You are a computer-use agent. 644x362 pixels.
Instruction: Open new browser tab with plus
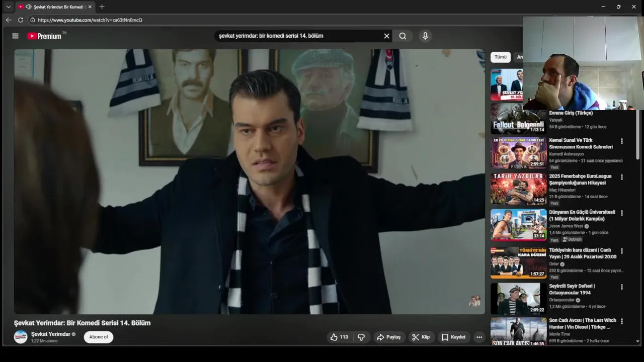coord(102,7)
